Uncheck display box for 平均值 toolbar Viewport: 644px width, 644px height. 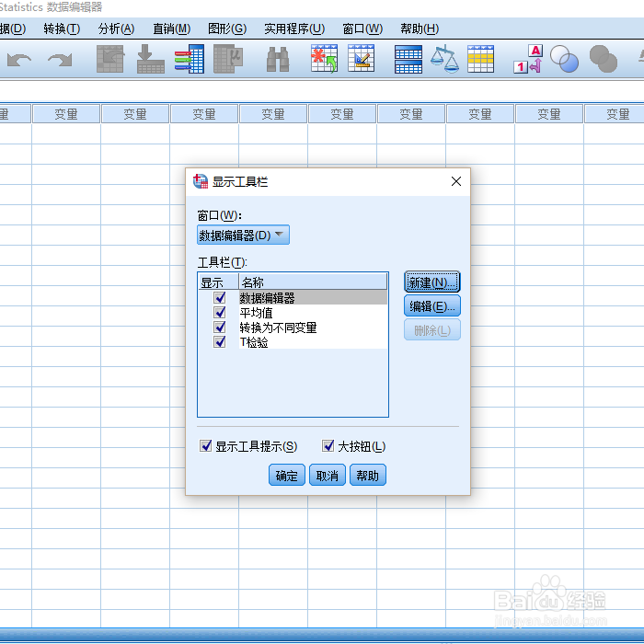coord(220,312)
